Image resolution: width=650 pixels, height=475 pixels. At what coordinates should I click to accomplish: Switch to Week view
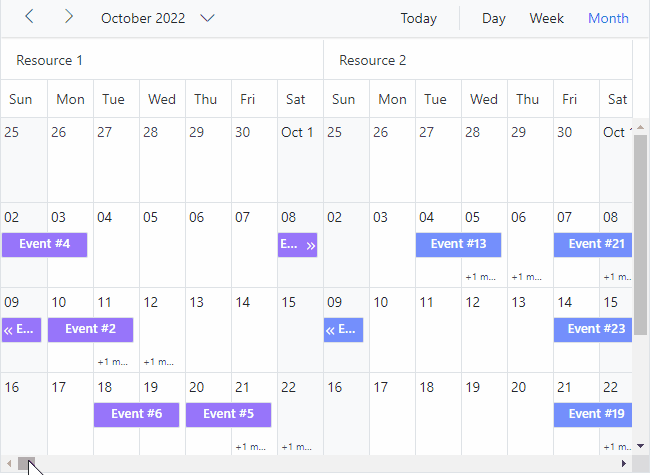coord(546,18)
